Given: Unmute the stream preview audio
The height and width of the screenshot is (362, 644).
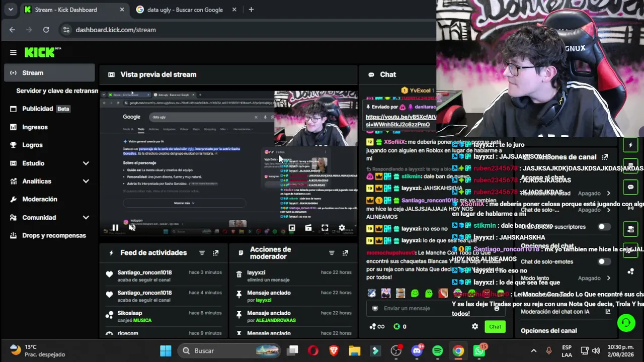Looking at the screenshot, I should (132, 228).
